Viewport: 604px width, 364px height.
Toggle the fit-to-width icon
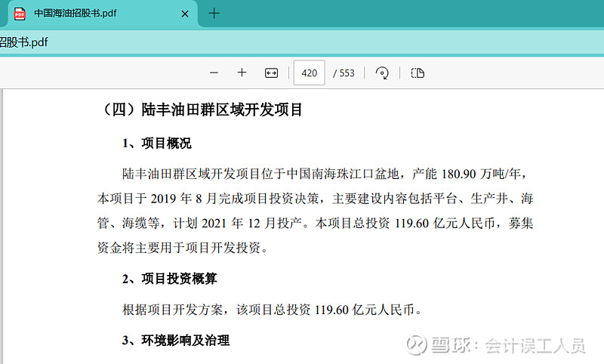pos(271,72)
